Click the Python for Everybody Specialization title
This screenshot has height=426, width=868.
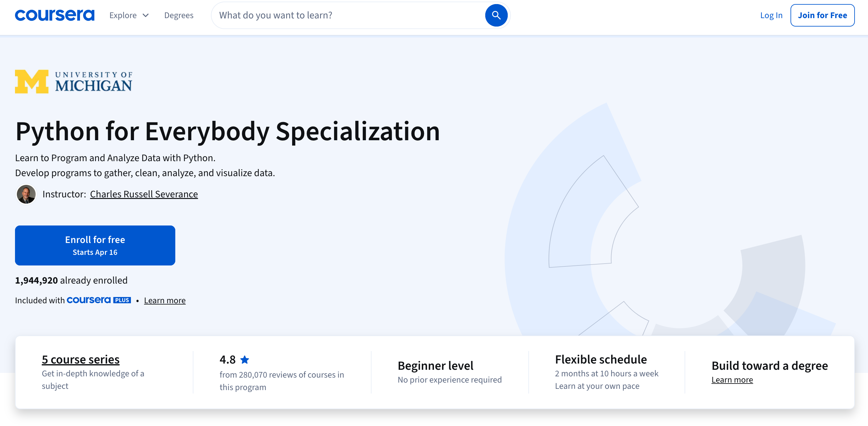tap(227, 131)
